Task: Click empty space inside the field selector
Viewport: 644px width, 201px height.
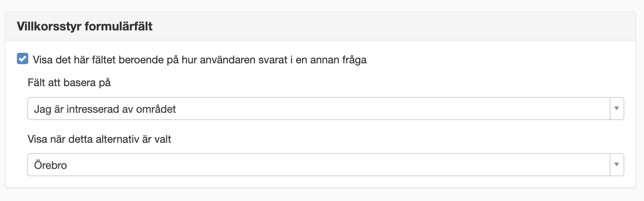Action: 392,109
